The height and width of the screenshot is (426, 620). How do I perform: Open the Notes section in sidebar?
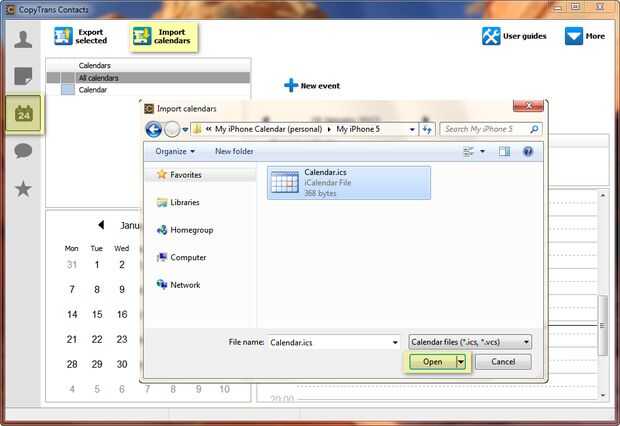click(23, 76)
